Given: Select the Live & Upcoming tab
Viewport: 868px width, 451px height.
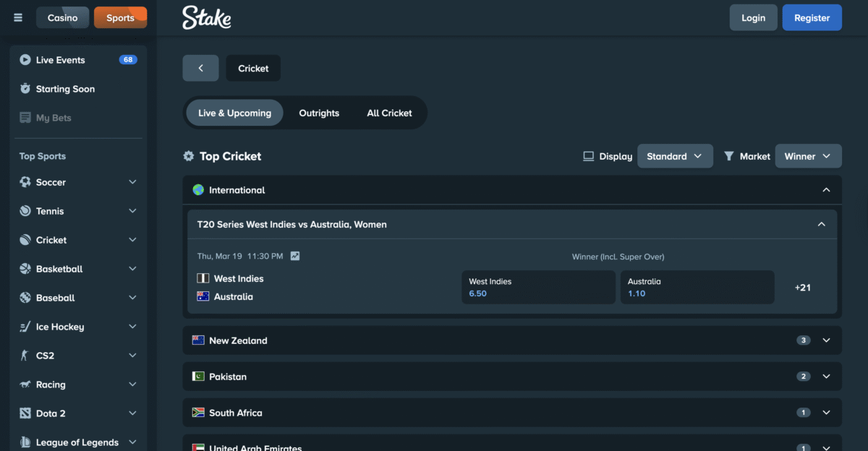Looking at the screenshot, I should click(x=235, y=113).
